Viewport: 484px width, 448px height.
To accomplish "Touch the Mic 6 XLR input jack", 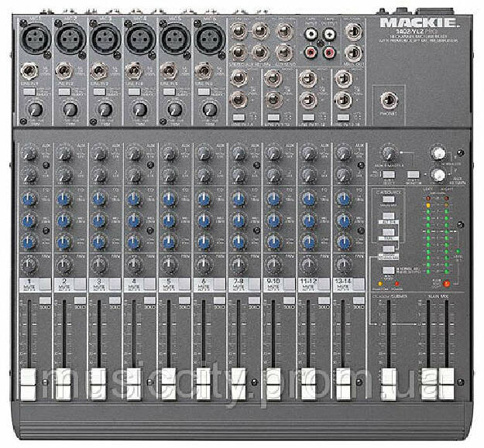I will pos(210,39).
